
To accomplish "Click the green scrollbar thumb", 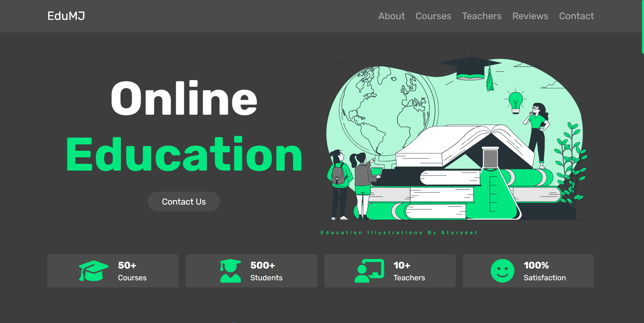I will pos(643,27).
